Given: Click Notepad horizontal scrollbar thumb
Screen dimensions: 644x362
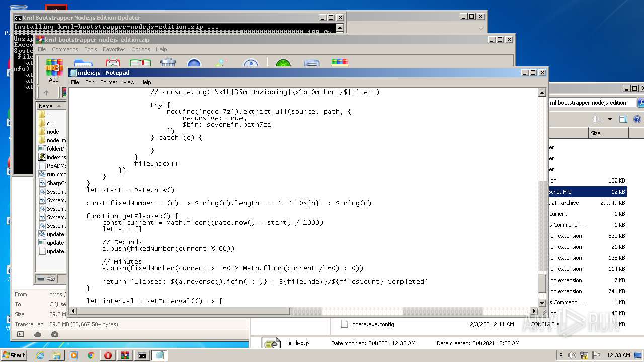Looking at the screenshot, I should point(183,311).
